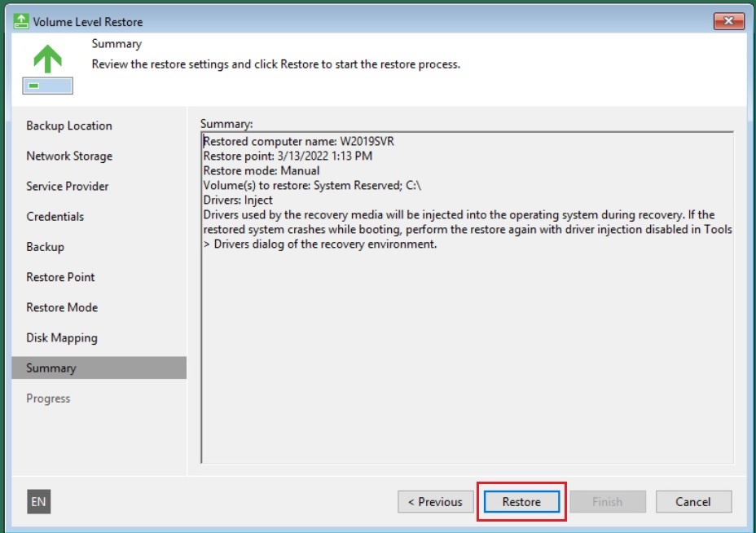Click the greyed-out Finish button

point(607,502)
